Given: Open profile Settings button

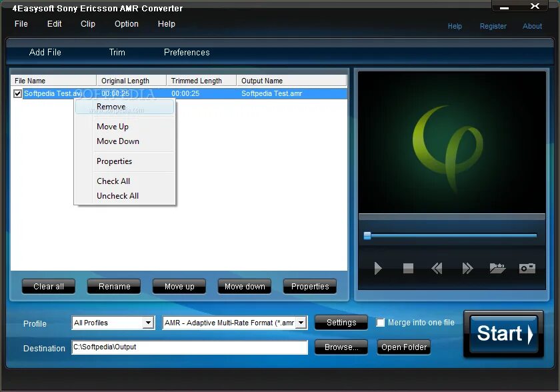Looking at the screenshot, I should [x=341, y=323].
